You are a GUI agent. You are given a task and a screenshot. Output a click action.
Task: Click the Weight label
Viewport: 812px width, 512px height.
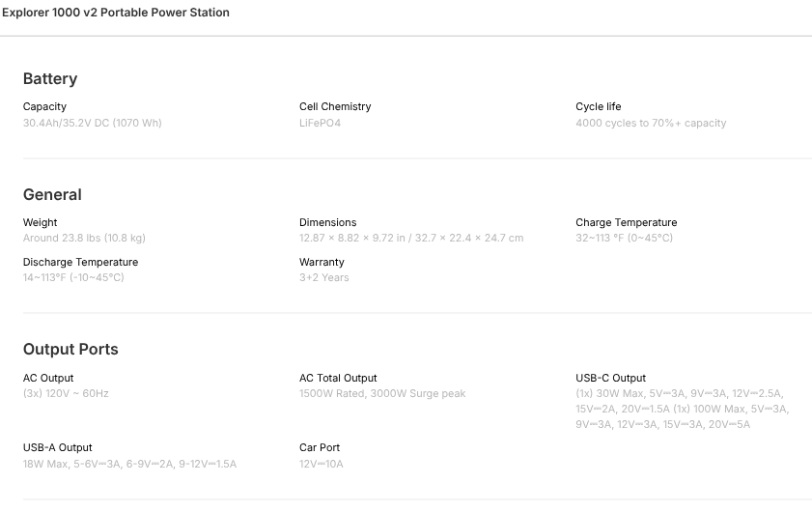click(x=41, y=222)
